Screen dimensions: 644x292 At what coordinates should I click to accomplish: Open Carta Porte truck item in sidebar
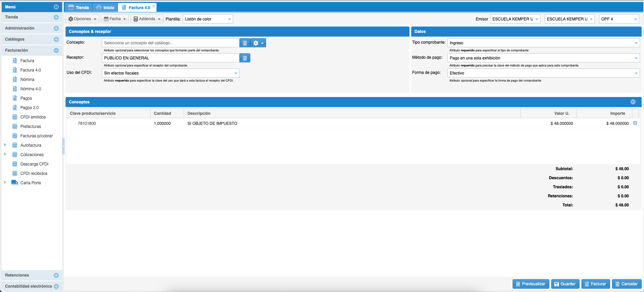pyautogui.click(x=31, y=183)
